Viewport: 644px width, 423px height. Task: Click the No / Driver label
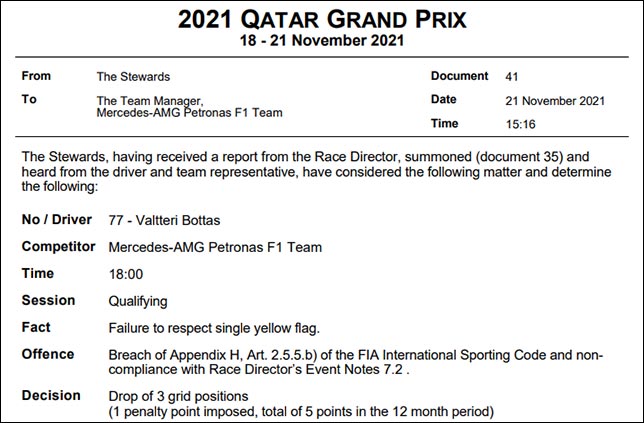point(57,220)
